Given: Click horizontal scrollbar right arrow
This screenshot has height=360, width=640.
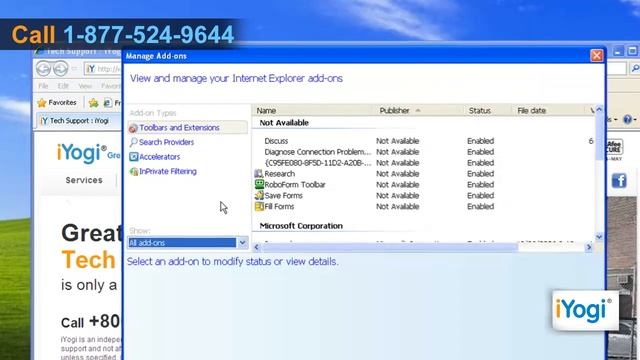Looking at the screenshot, I should click(589, 247).
